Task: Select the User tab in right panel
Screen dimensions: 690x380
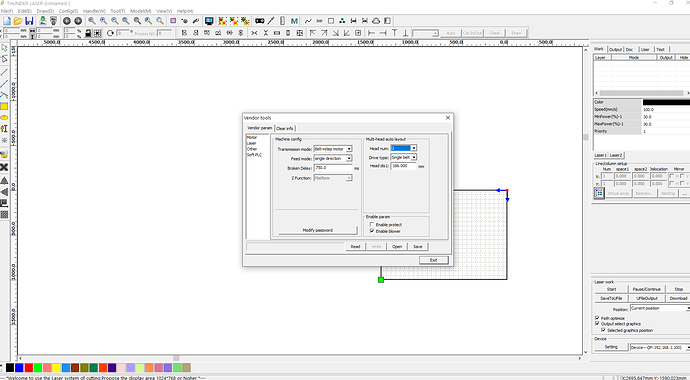Action: click(x=645, y=50)
